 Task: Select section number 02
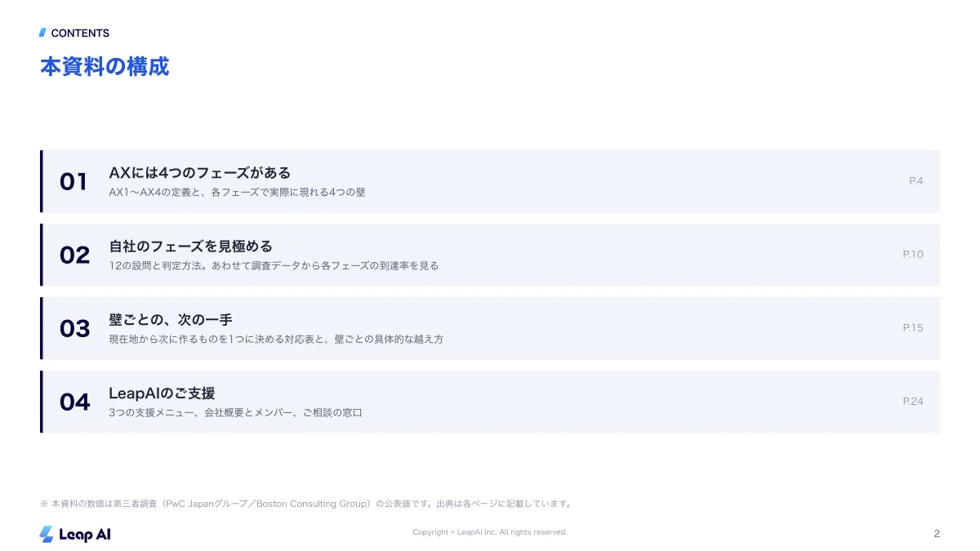74,255
